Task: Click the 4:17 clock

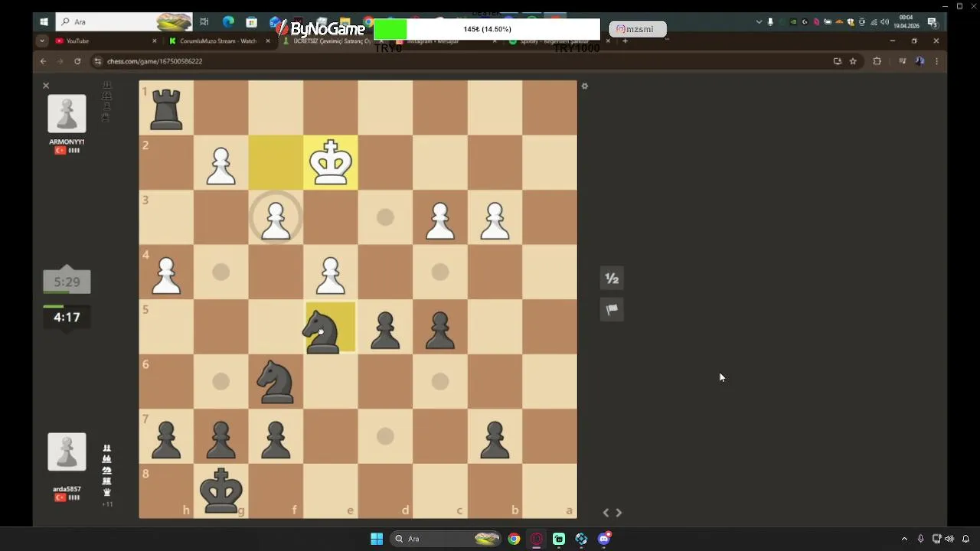Action: 67,317
